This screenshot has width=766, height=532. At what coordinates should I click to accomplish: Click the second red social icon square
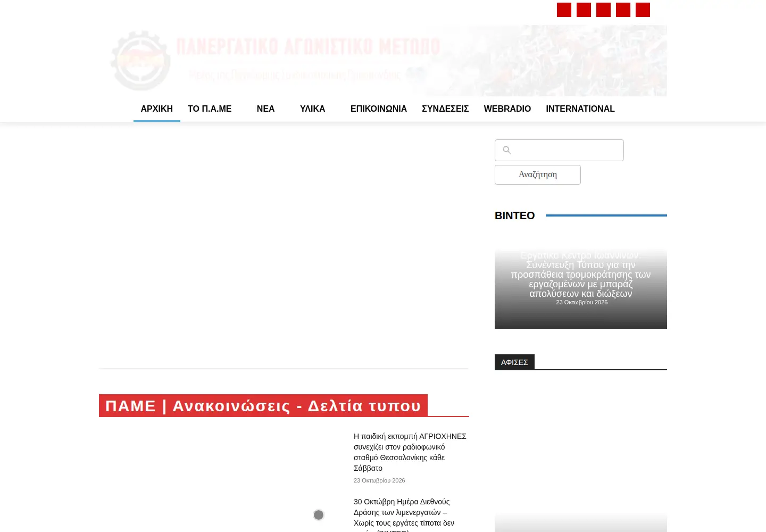point(584,10)
